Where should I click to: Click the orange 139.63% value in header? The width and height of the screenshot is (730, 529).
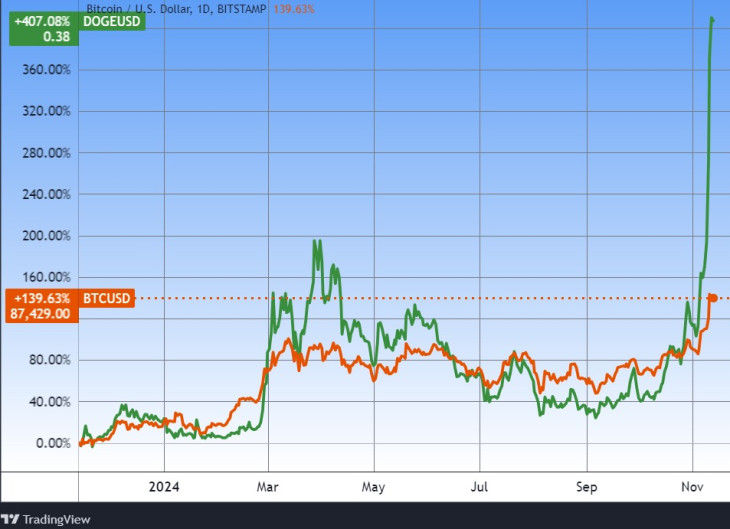294,9
